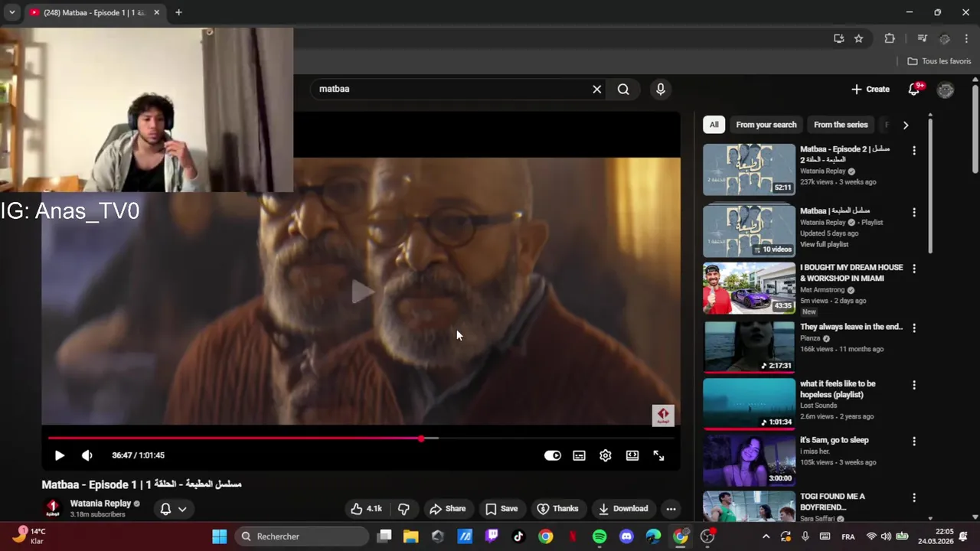The height and width of the screenshot is (551, 980).
Task: Close the Matbaa - Episode 1 tab
Action: (157, 12)
